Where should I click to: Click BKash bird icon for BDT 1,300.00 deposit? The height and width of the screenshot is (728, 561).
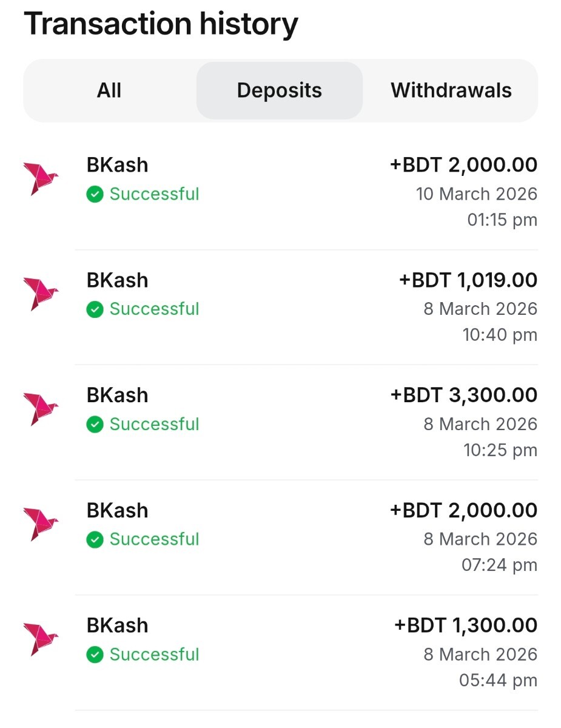tap(41, 639)
